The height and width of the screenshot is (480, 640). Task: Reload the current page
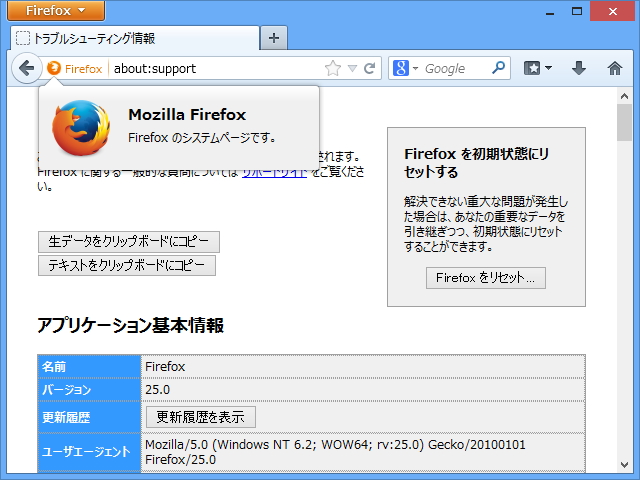pos(370,68)
